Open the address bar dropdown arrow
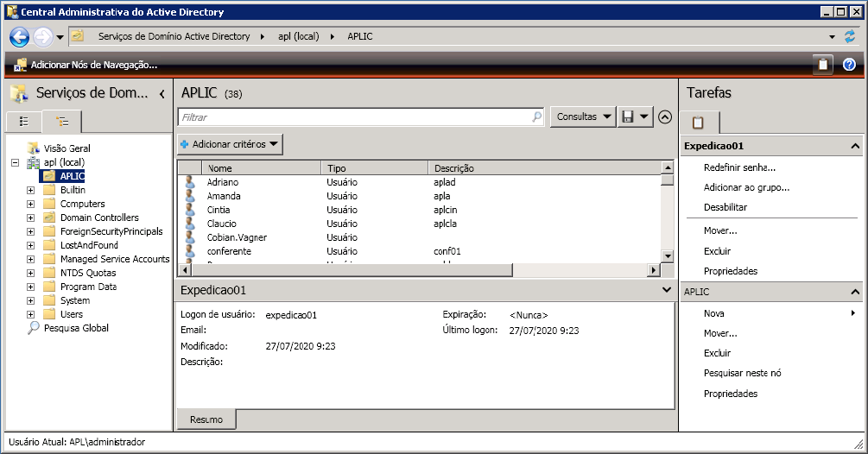 [832, 37]
